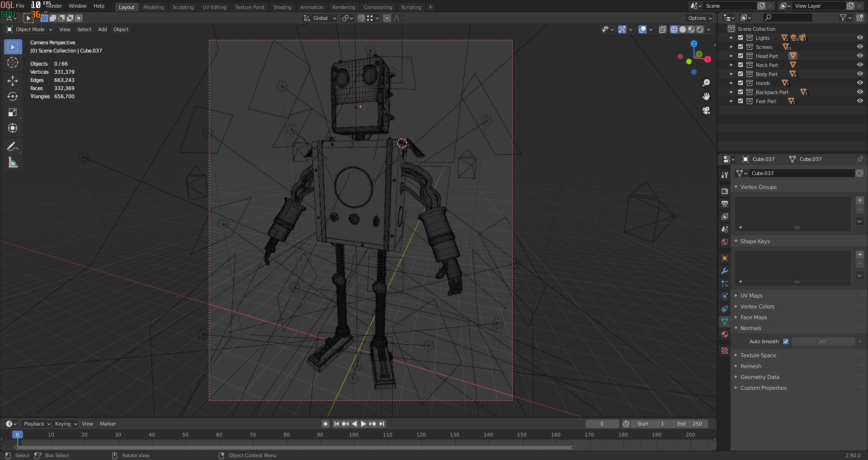
Task: Select the Annotate tool
Action: [13, 147]
